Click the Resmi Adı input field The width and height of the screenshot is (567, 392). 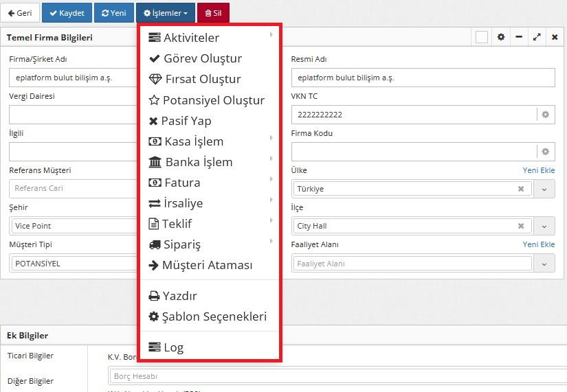[423, 78]
